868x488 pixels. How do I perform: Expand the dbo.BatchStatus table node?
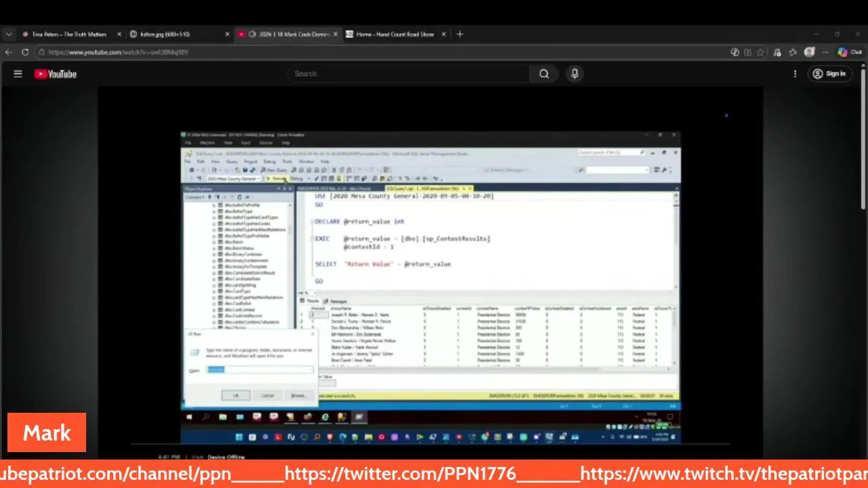click(214, 248)
